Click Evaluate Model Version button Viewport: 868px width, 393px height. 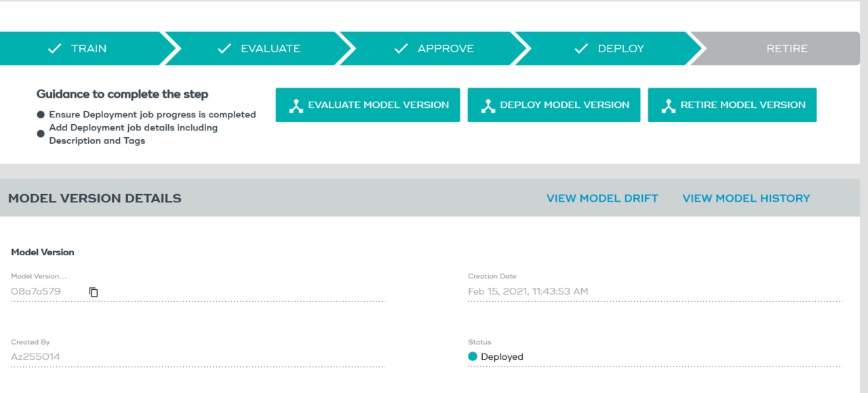tap(368, 105)
